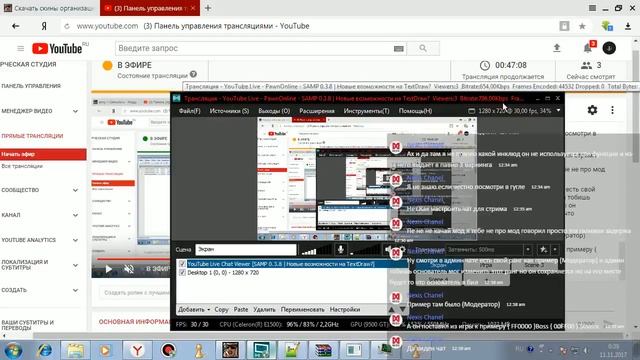Adjust XSplit speaker volume level bars
This screenshot has height=360, width=640.
(365, 249)
